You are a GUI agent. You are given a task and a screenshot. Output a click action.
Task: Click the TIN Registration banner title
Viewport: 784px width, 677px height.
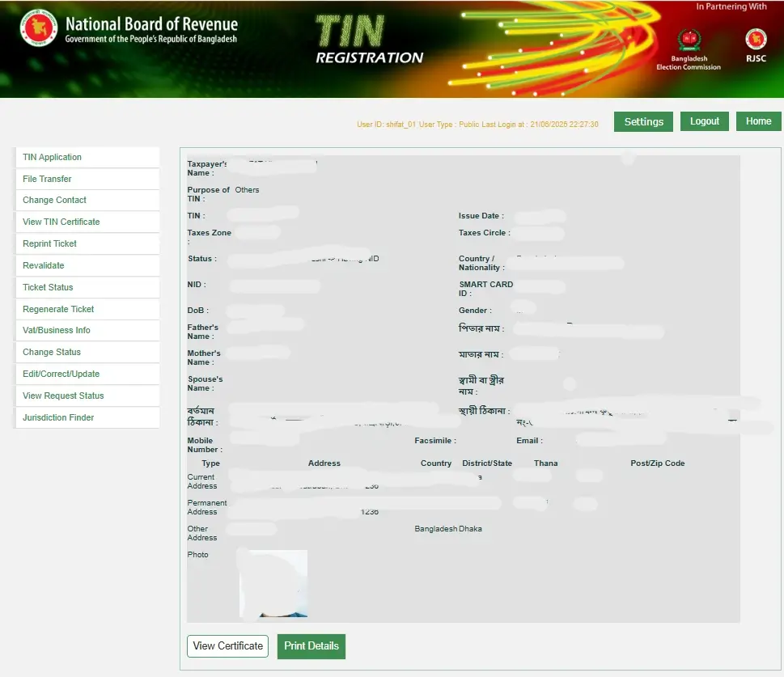(x=369, y=40)
